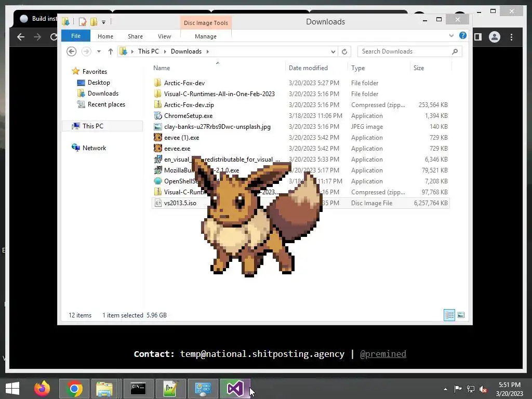532x399 pixels.
Task: Open Chrome from the taskbar
Action: (74, 389)
